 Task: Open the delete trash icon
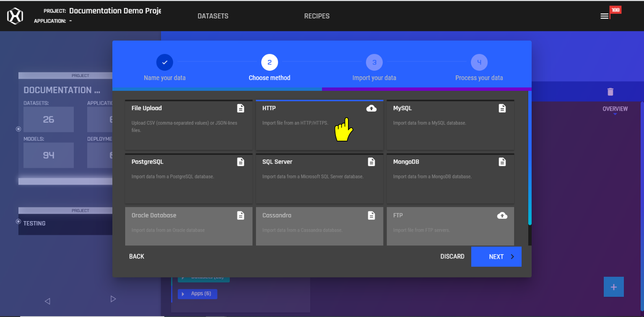(610, 92)
